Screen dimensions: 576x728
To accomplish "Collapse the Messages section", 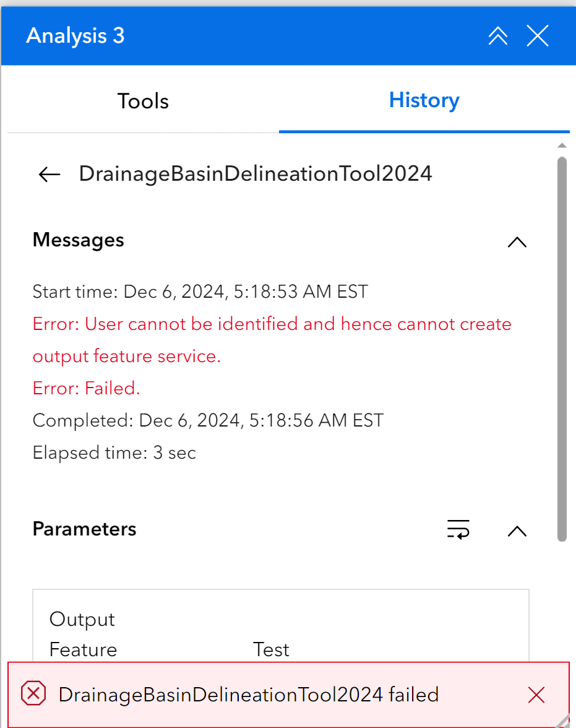I will (517, 242).
